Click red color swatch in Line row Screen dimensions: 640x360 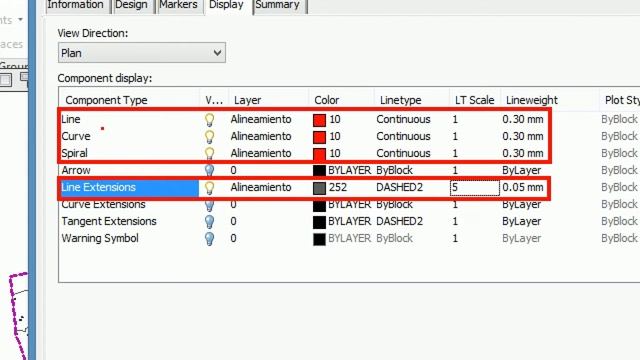pos(319,120)
